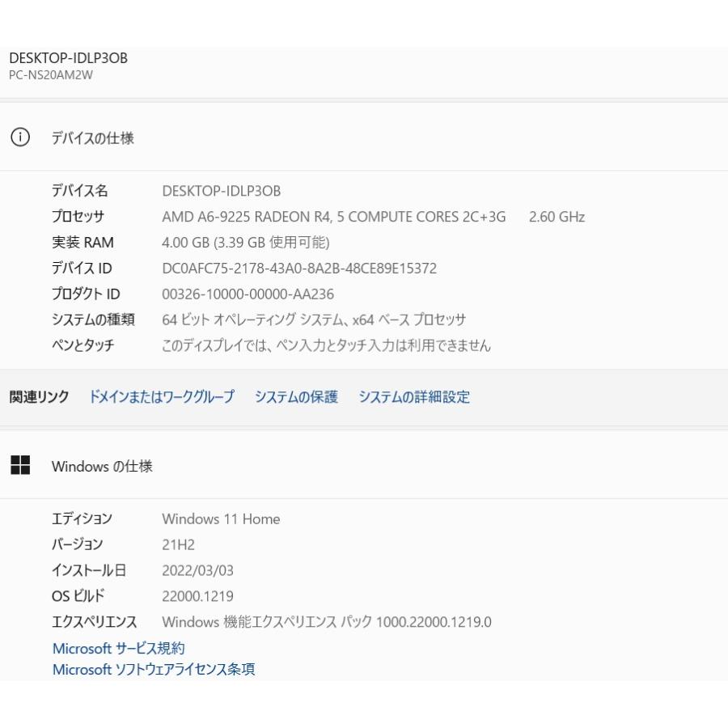
Task: Open Microsoft サービス規約 link
Action: [118, 648]
